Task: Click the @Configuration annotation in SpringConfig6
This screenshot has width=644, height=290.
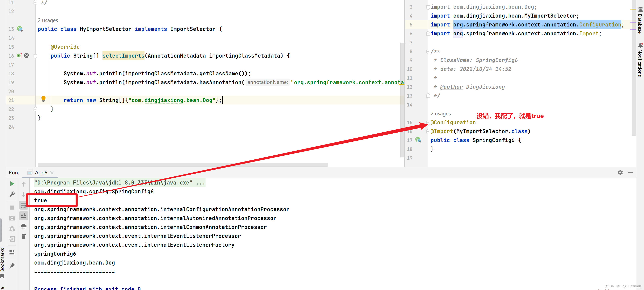Action: click(x=453, y=122)
